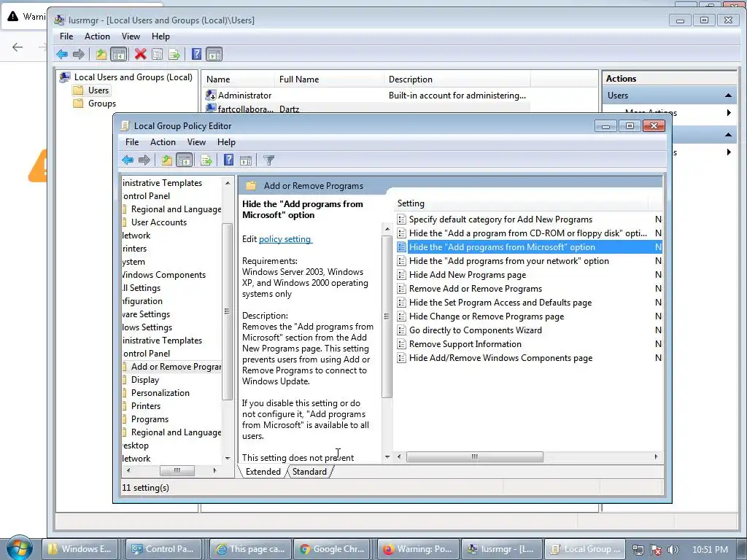Toggle console tree icon in lusrmgr toolbar

click(x=119, y=54)
